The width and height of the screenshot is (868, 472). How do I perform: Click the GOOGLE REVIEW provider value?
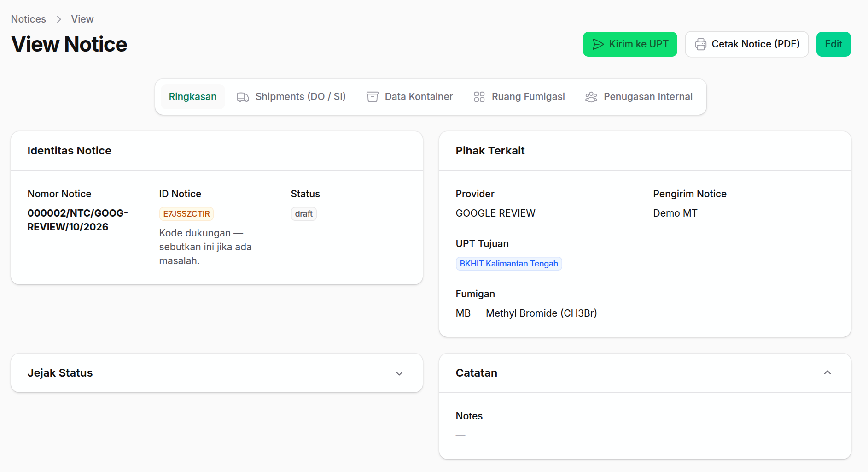click(x=495, y=213)
